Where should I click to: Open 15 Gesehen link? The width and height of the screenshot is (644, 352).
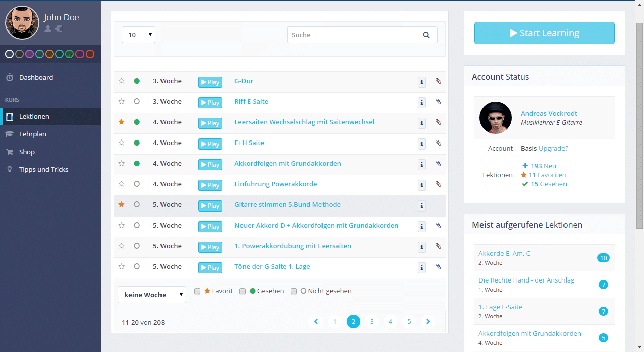pos(548,184)
